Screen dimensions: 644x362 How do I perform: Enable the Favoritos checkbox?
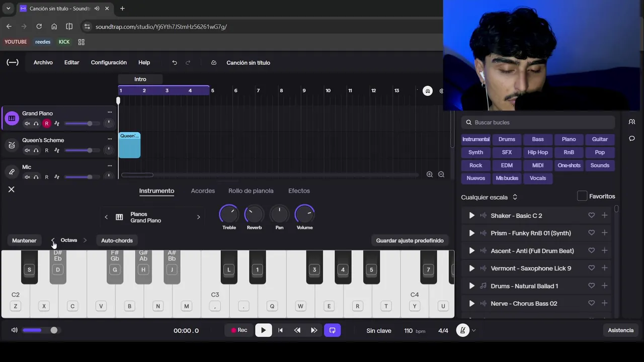point(582,196)
